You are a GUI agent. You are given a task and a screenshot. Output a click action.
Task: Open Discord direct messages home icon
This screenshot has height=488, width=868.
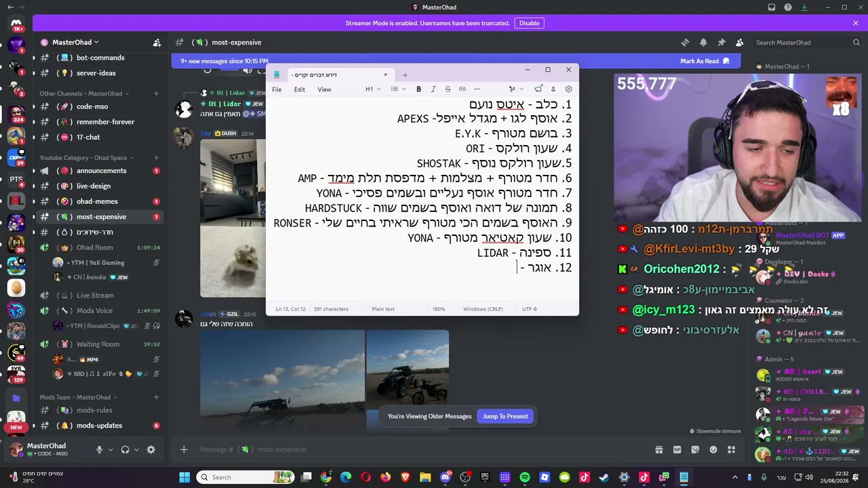pyautogui.click(x=16, y=25)
